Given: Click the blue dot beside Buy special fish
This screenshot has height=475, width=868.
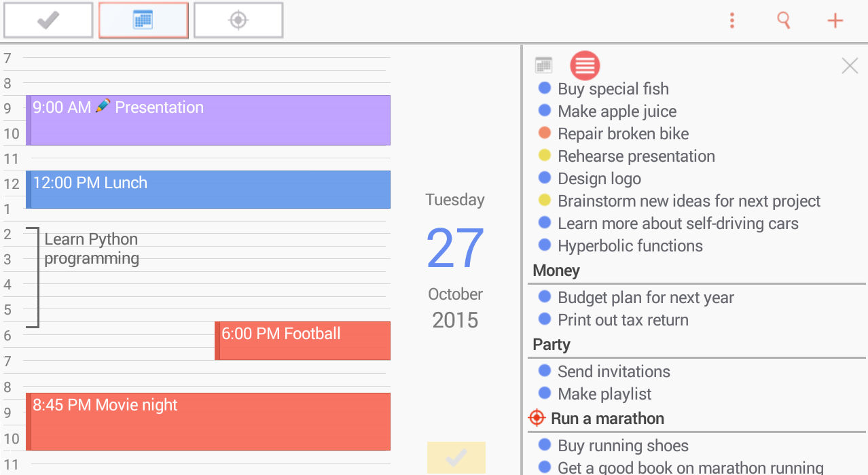Looking at the screenshot, I should tap(544, 88).
